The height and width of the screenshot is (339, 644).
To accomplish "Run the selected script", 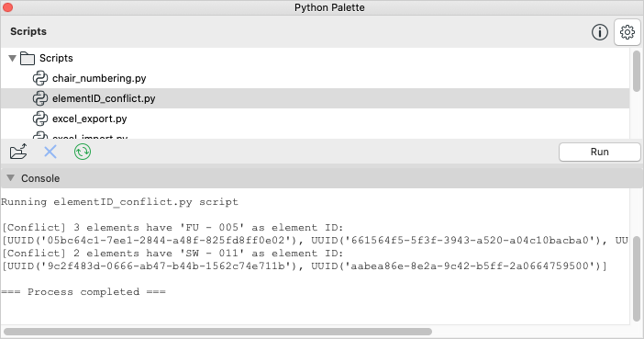I will pyautogui.click(x=600, y=152).
